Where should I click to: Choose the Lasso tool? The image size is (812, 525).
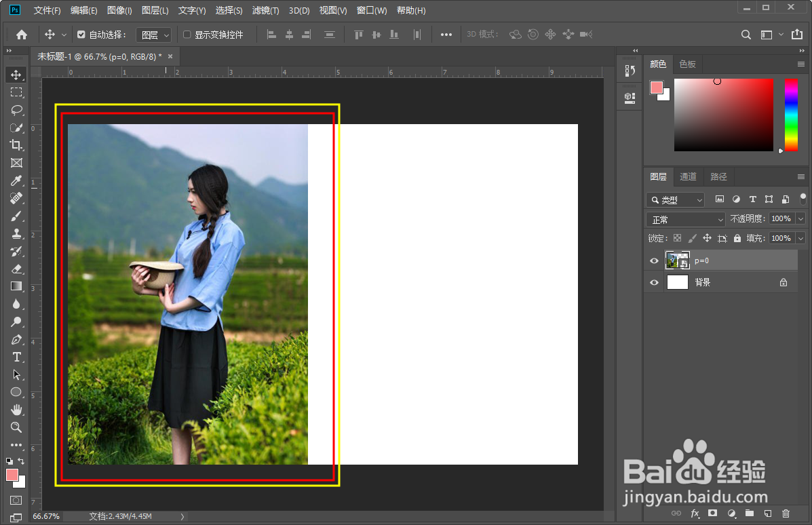coord(16,110)
